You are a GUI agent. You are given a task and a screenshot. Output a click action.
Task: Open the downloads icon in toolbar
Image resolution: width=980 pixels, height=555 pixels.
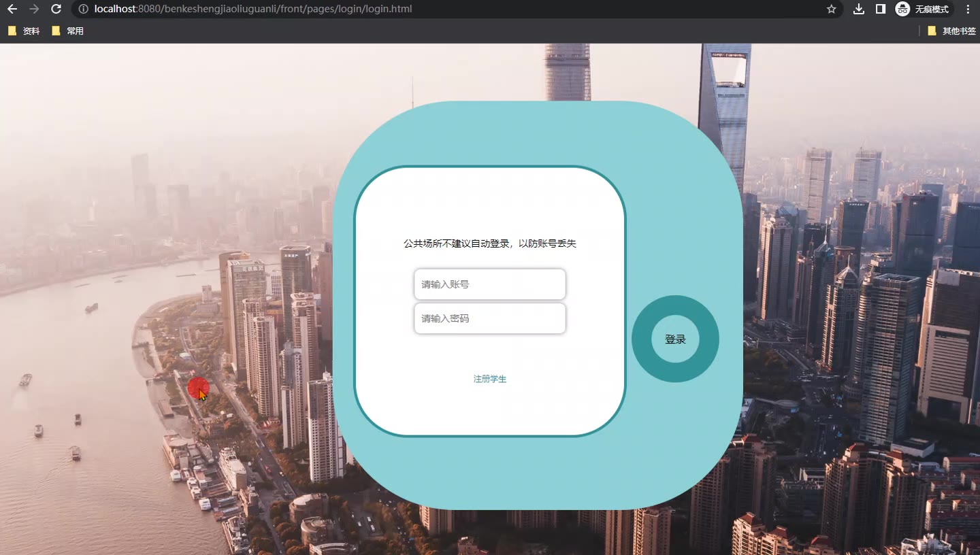[859, 9]
